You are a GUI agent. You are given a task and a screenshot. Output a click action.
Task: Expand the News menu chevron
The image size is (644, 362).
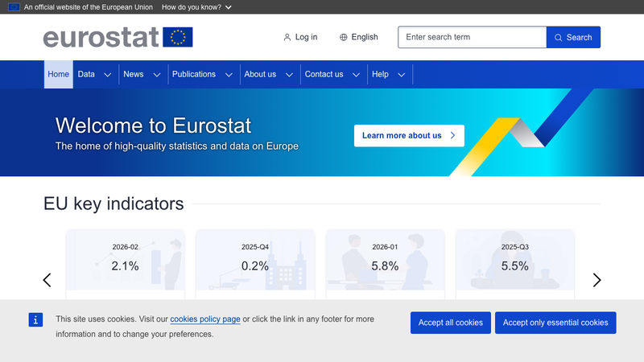tap(157, 75)
